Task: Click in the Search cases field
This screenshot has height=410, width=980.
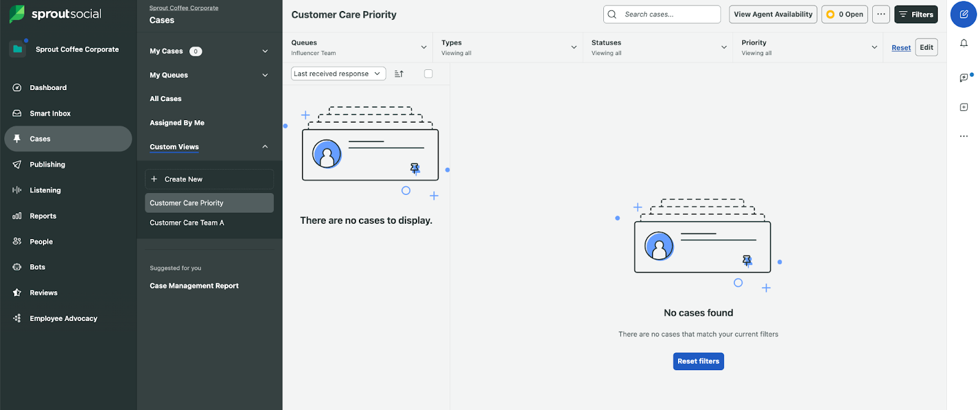Action: pyautogui.click(x=662, y=14)
